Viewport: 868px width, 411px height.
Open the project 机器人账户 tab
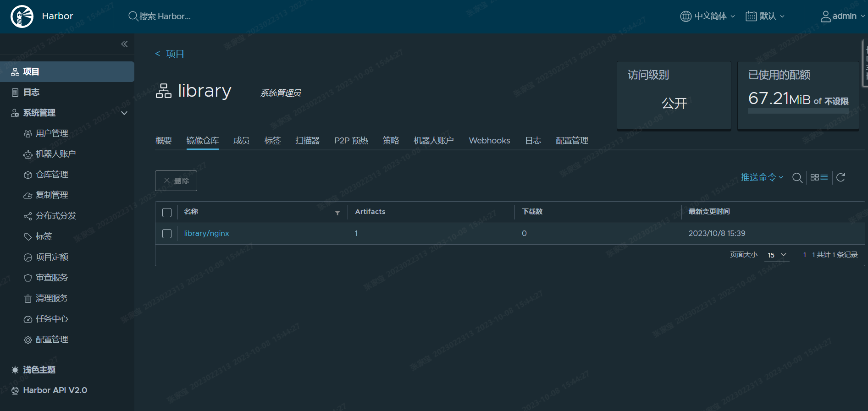[434, 141]
